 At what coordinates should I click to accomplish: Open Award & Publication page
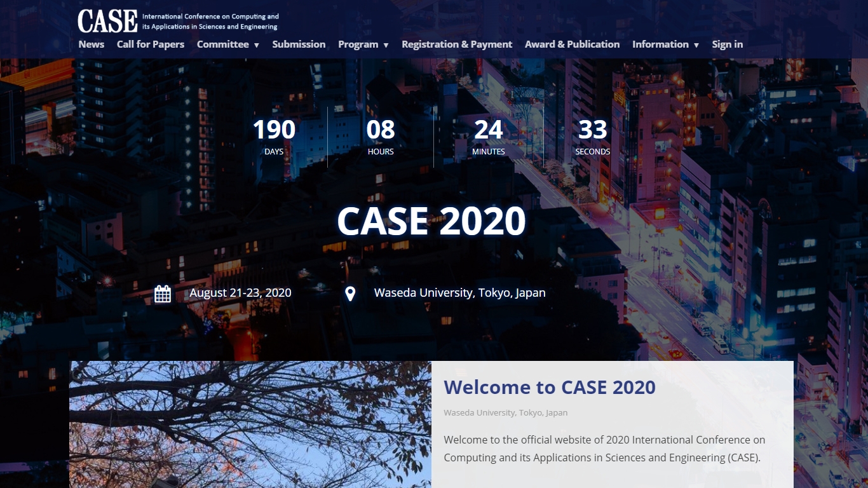pyautogui.click(x=572, y=44)
